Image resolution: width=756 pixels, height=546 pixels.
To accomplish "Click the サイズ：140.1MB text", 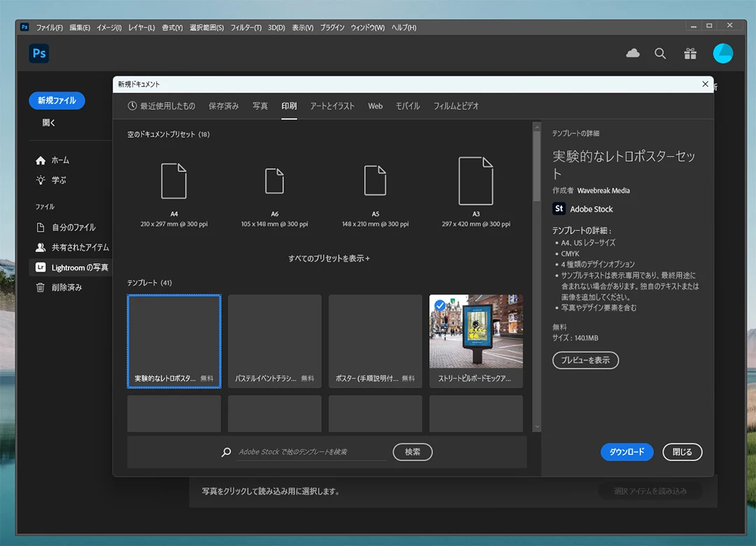I will pos(575,338).
